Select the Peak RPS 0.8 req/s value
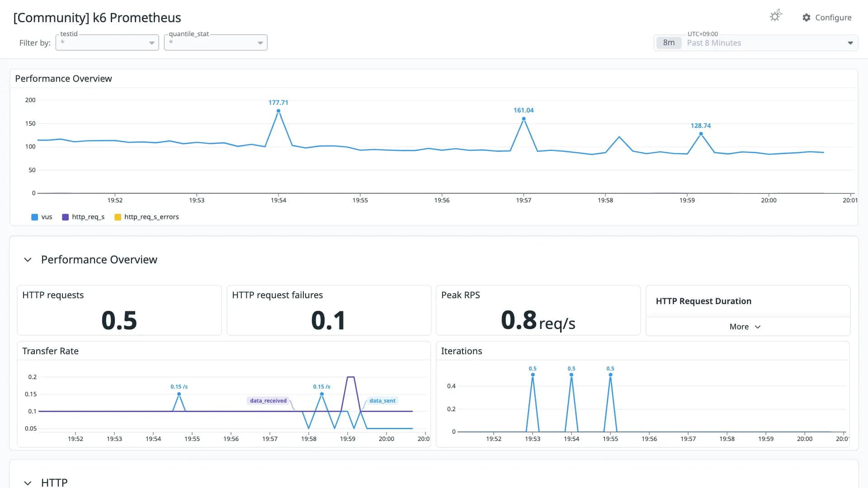This screenshot has height=488, width=868. (538, 321)
